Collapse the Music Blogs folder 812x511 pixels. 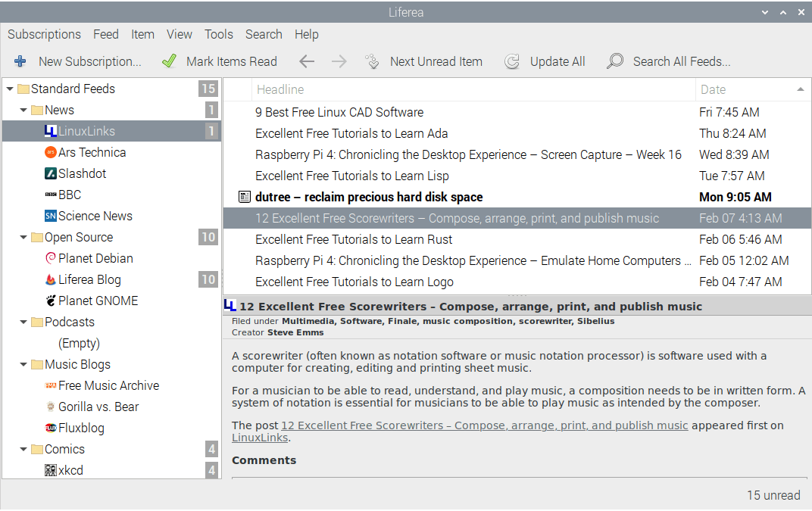coord(23,364)
